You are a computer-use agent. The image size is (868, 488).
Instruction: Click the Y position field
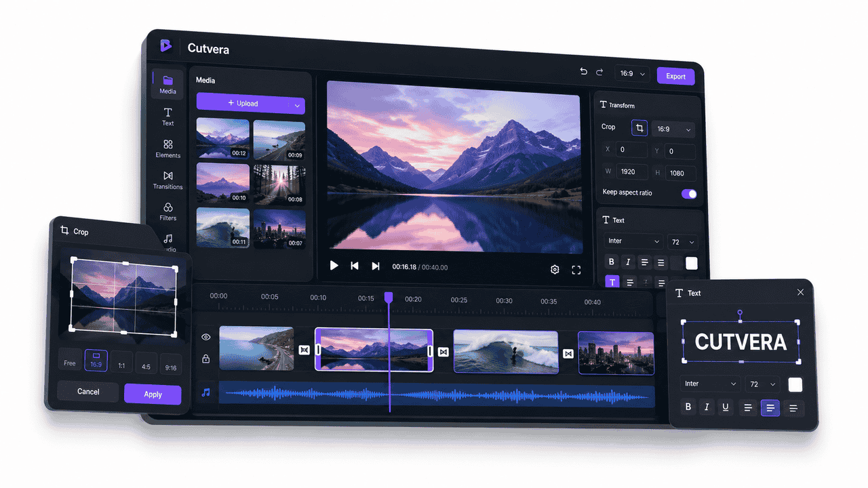click(680, 151)
